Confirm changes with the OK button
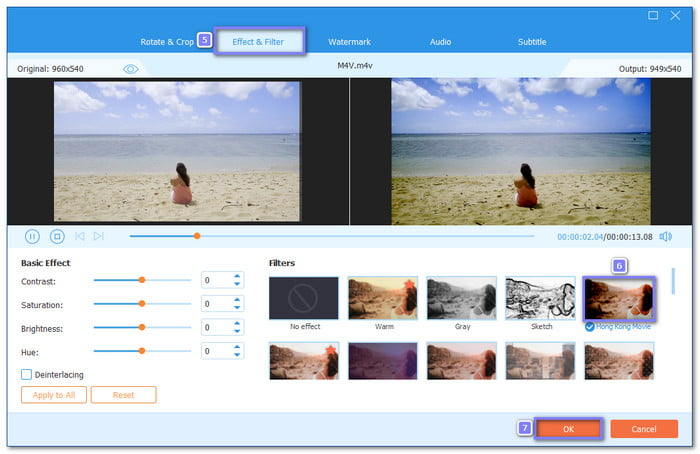Image resolution: width=700 pixels, height=454 pixels. coord(568,429)
